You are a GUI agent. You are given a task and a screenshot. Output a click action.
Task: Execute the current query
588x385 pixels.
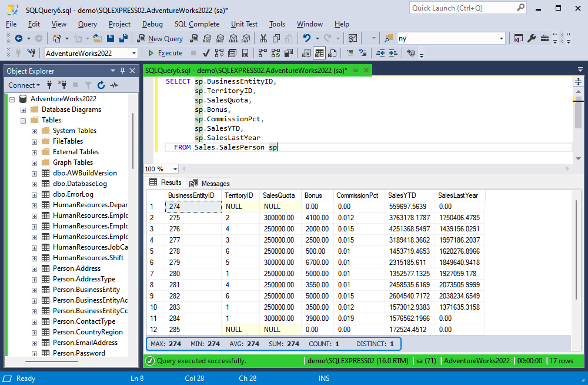[169, 53]
